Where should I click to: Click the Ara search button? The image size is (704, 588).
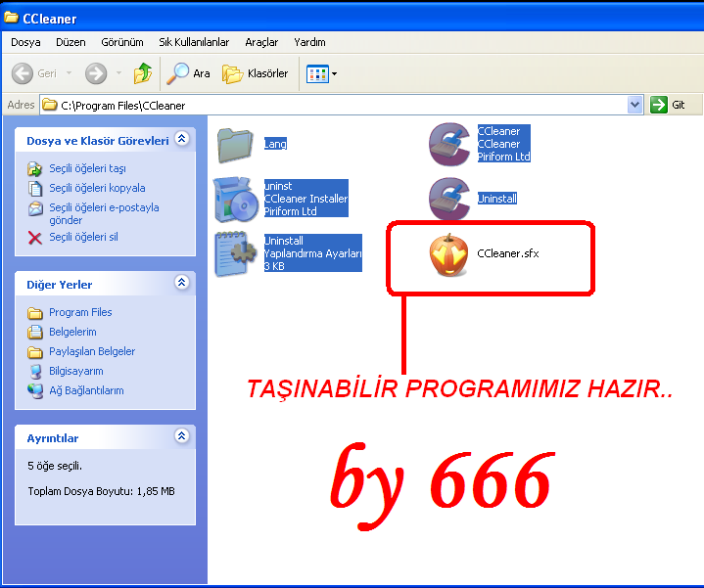[188, 73]
